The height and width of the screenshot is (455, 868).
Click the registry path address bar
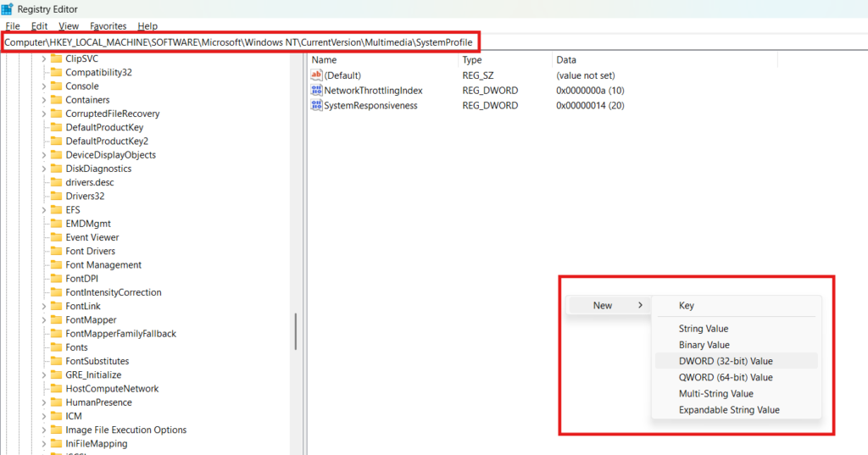[239, 42]
